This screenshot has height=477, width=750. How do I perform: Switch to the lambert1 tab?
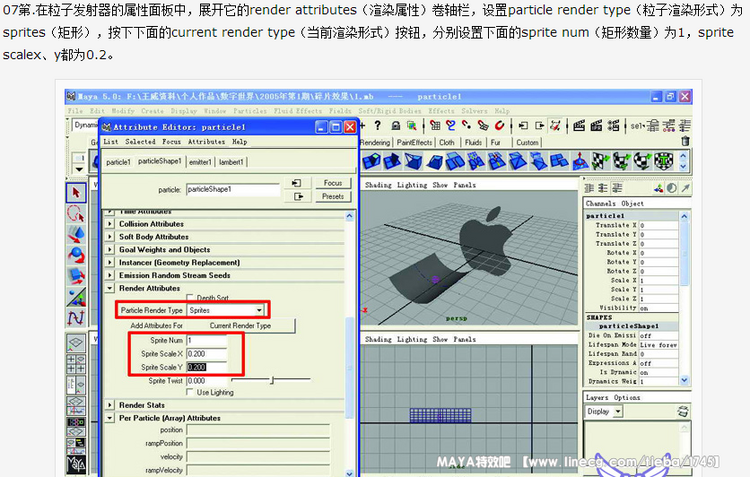coord(231,162)
